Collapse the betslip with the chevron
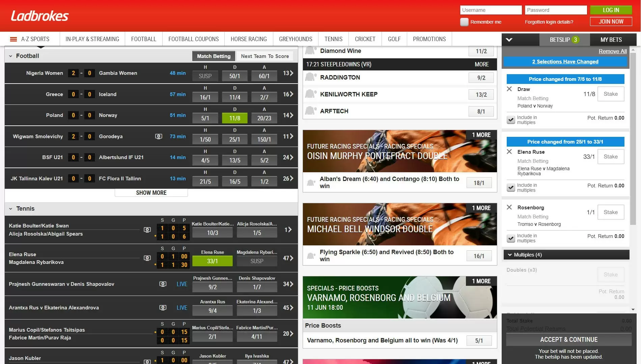The height and width of the screenshot is (364, 641). pyautogui.click(x=509, y=40)
